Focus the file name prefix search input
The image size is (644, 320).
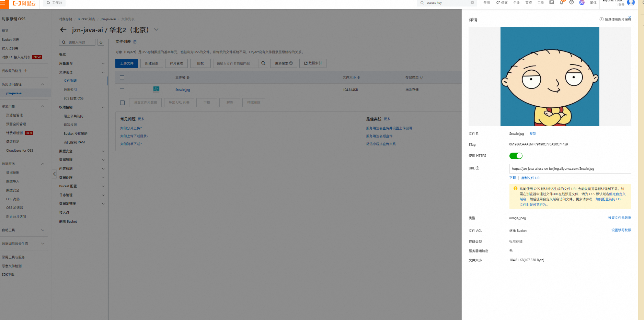(x=236, y=63)
